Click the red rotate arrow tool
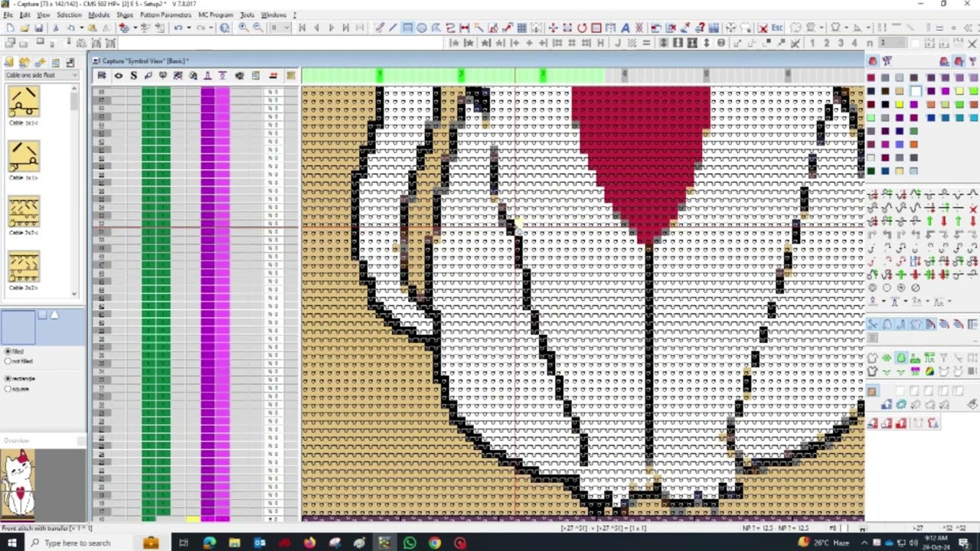The width and height of the screenshot is (980, 551). point(582,28)
